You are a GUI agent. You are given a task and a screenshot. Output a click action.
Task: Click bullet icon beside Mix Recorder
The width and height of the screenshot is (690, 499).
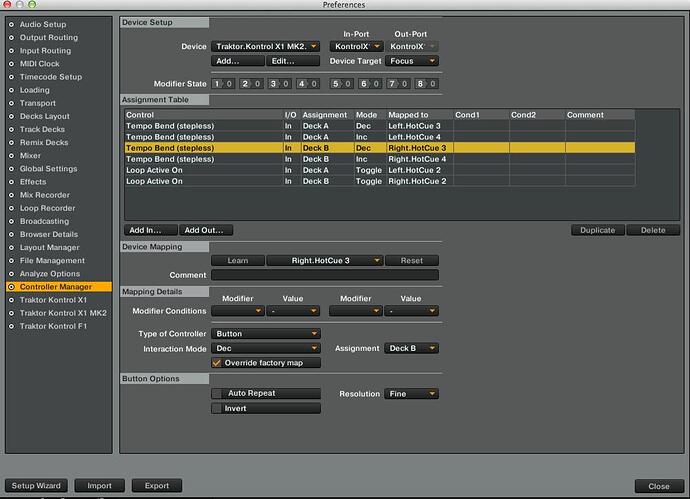coord(11,195)
